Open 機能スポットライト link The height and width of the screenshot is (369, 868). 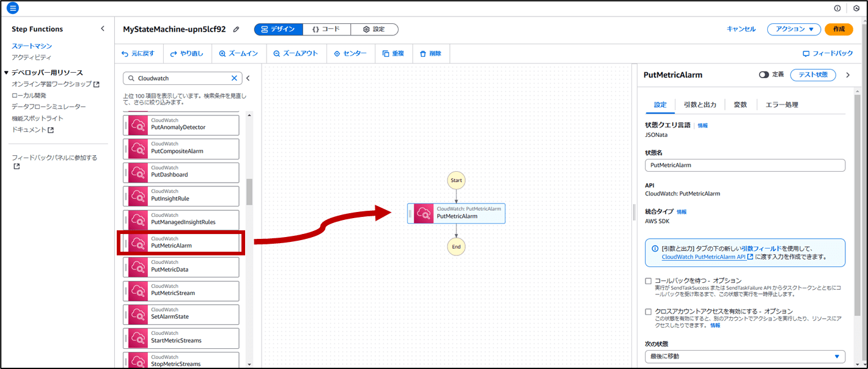coord(37,118)
